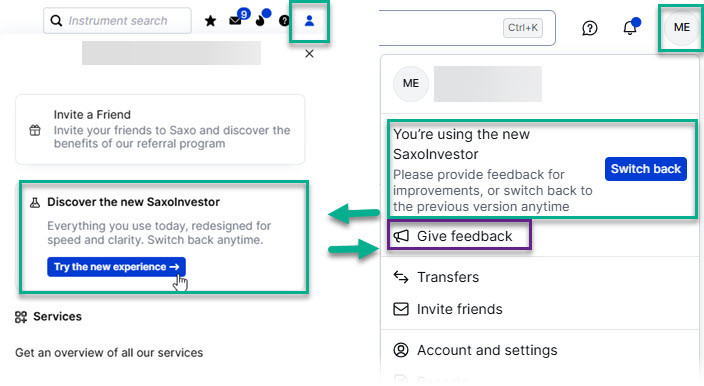Click the Switch back button

(x=646, y=169)
